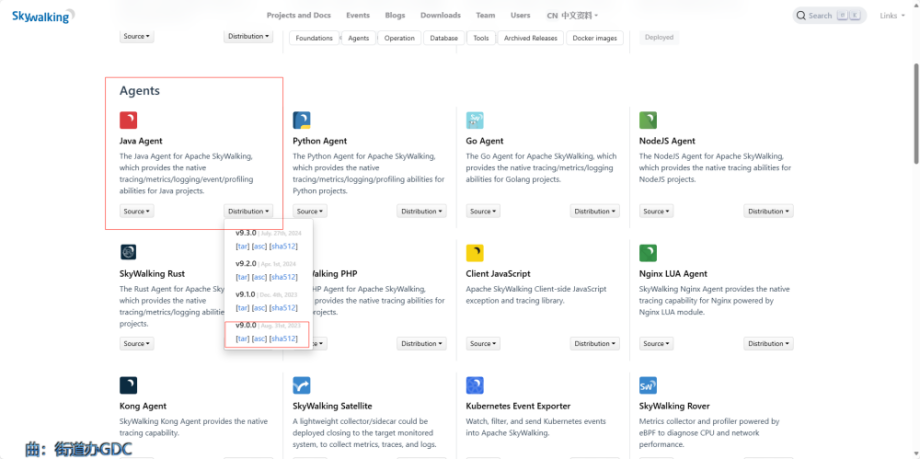
Task: Select the Database category button
Action: [444, 38]
